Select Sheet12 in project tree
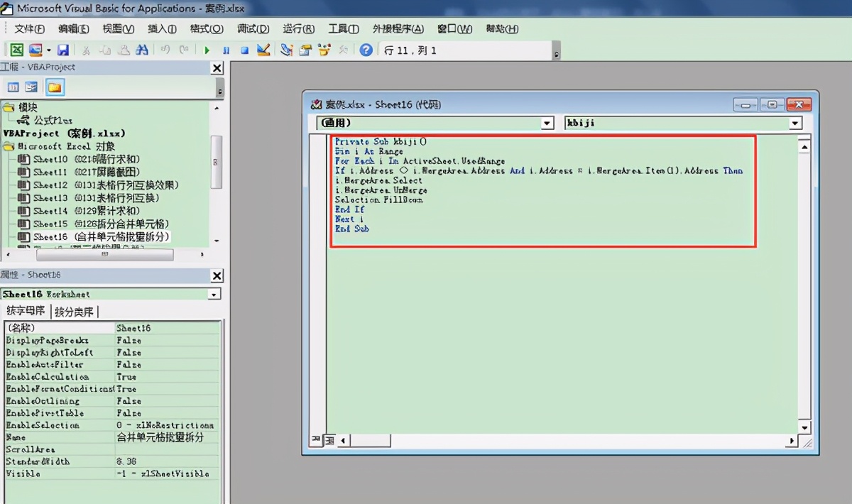 (x=106, y=185)
